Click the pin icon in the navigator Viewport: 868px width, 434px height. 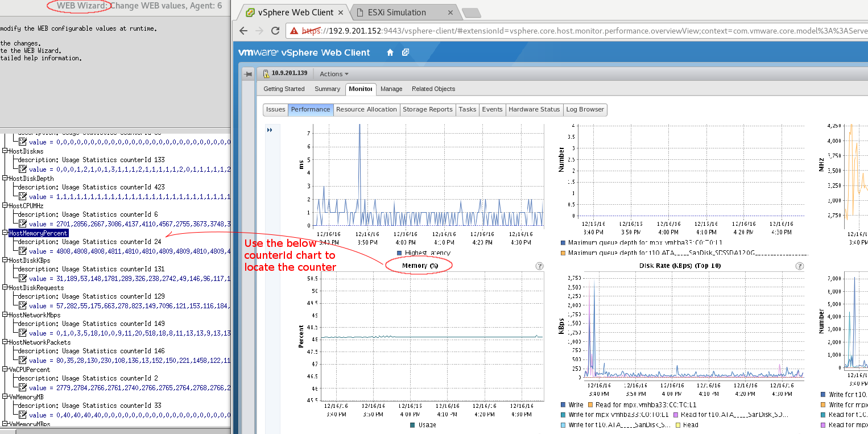[x=248, y=74]
